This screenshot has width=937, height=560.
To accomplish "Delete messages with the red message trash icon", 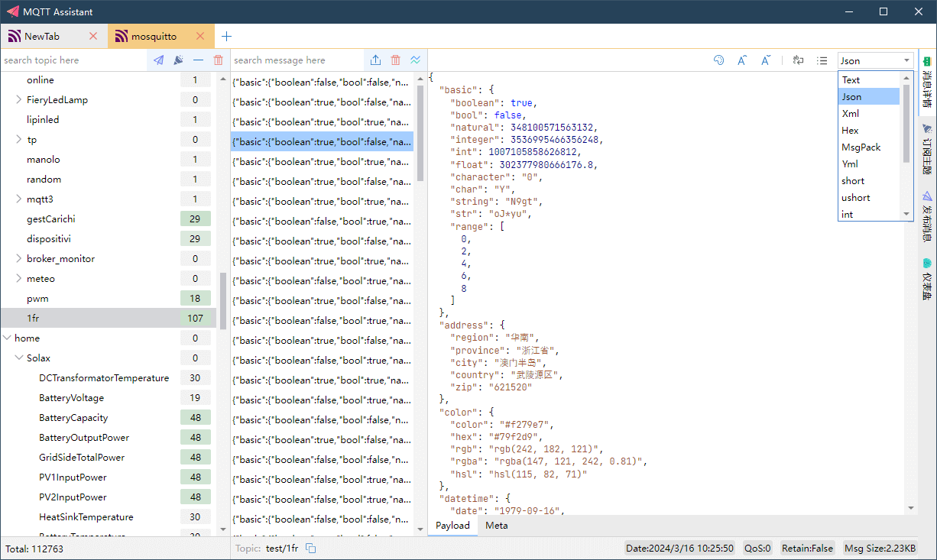I will point(395,60).
